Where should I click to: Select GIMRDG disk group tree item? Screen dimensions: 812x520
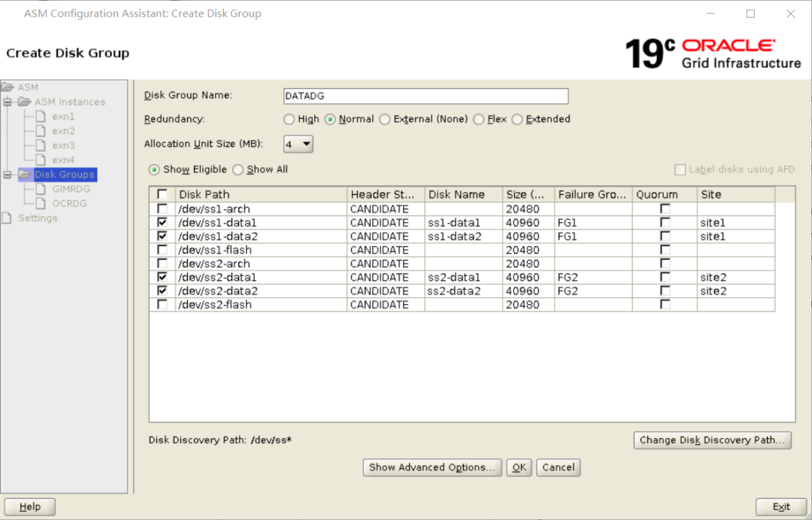[x=71, y=189]
